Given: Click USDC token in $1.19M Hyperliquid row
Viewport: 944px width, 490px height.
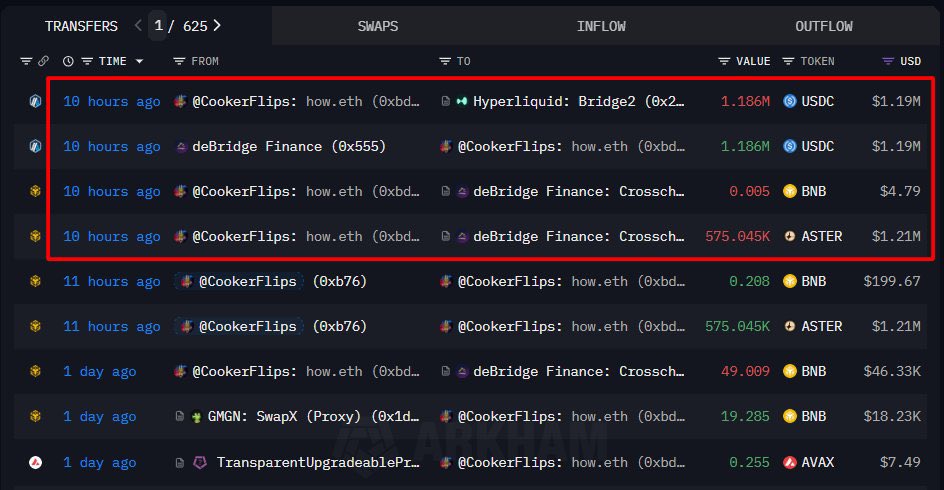Looking at the screenshot, I should click(x=818, y=102).
